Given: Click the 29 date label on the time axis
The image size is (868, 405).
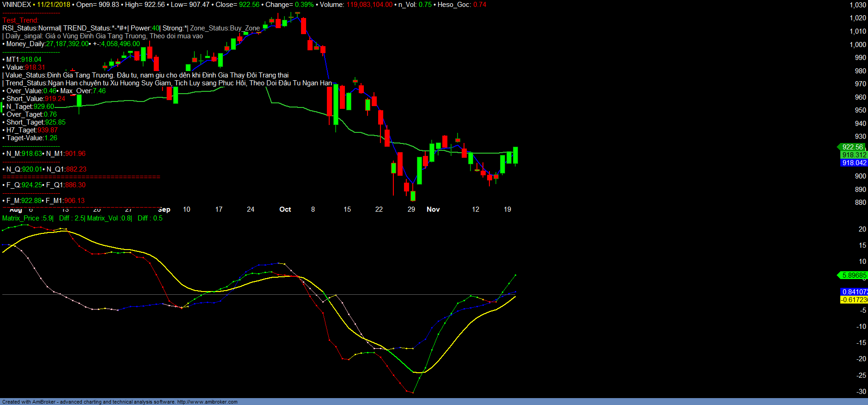Looking at the screenshot, I should coord(411,209).
